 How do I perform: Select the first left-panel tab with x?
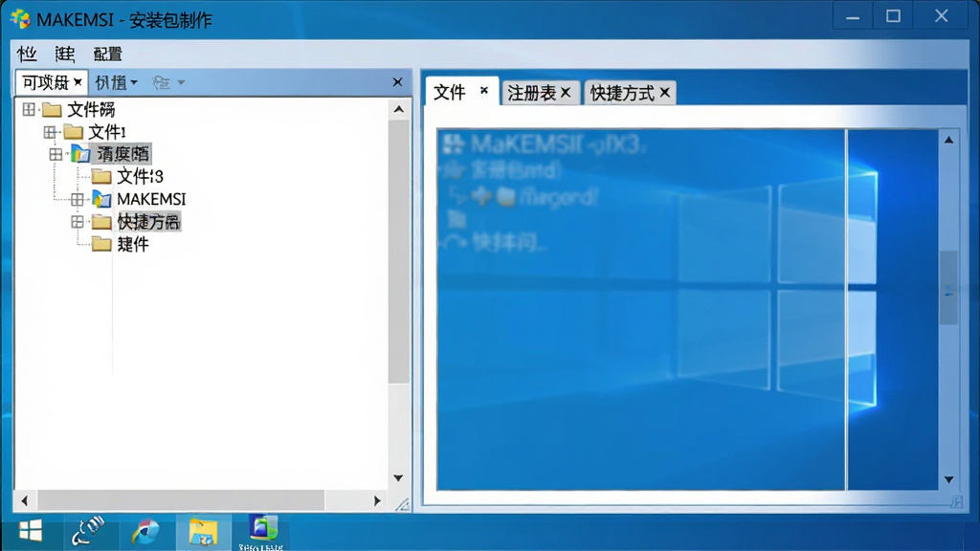point(52,82)
